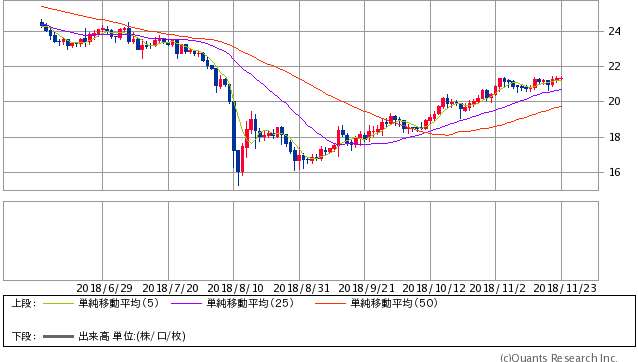Image resolution: width=638 pixels, height=362 pixels.
Task: Click the 単純移動平均(50) legend label
Action: tap(394, 303)
